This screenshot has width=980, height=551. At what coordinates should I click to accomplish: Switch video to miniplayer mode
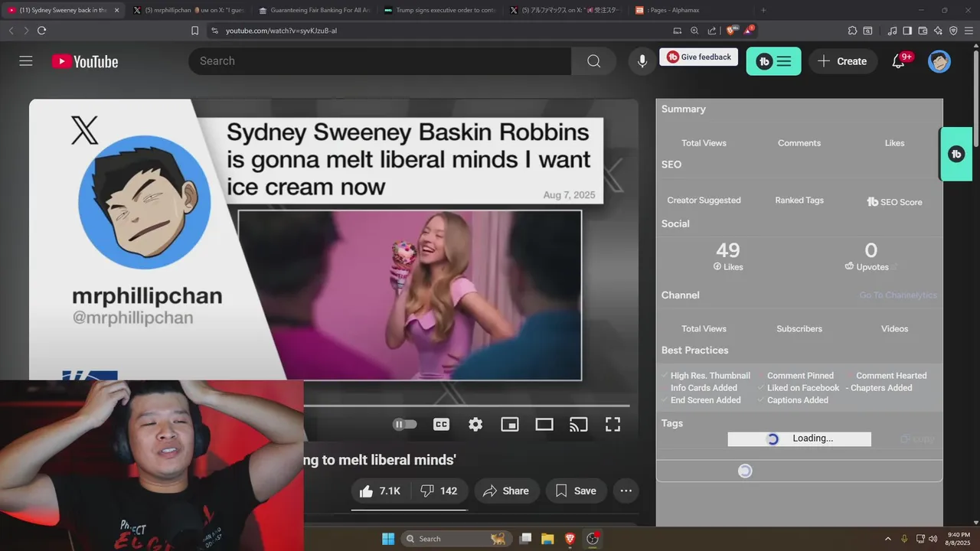click(x=510, y=424)
